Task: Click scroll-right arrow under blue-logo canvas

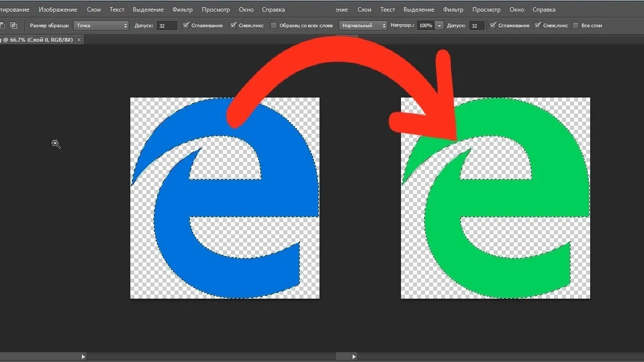Action: pyautogui.click(x=84, y=356)
